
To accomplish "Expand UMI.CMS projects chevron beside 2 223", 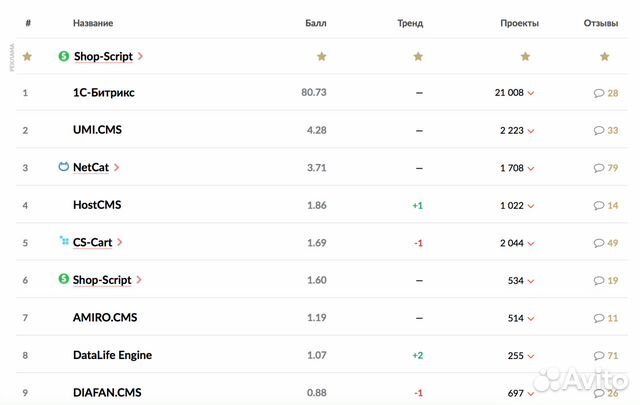I will click(531, 131).
